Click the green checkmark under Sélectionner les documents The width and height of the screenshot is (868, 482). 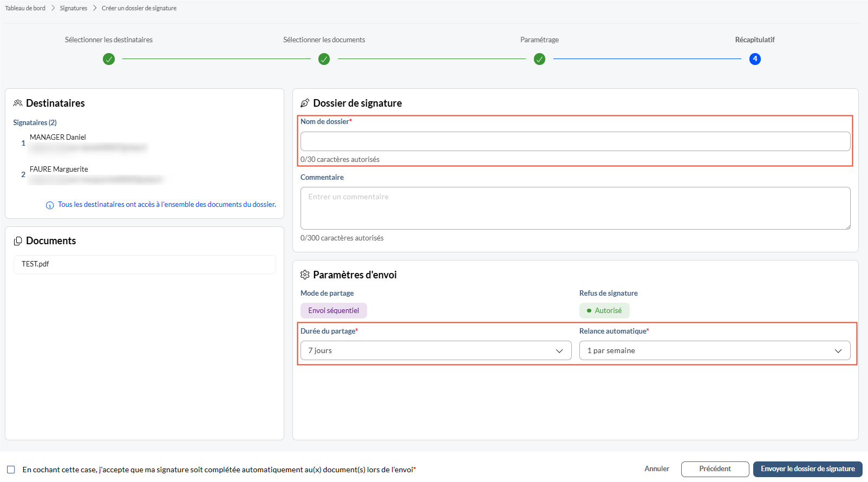point(324,59)
